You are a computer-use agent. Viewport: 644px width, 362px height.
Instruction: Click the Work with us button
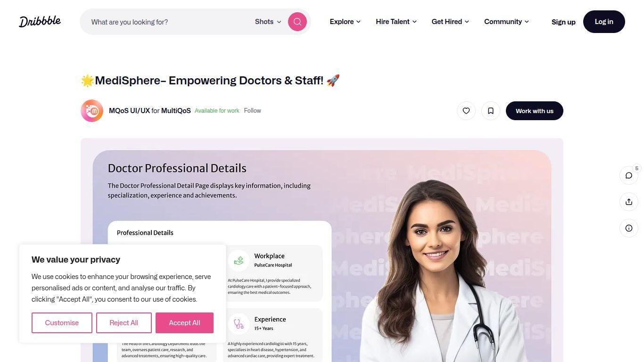[535, 111]
